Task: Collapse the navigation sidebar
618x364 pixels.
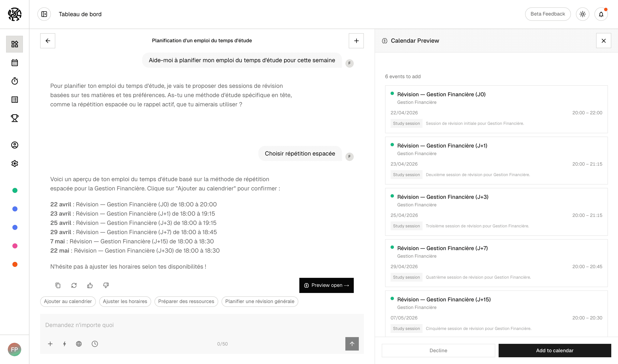Action: coord(44,14)
